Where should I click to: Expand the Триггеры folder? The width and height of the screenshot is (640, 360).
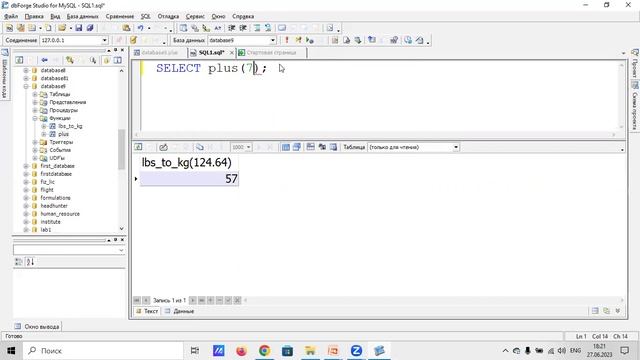coord(35,142)
